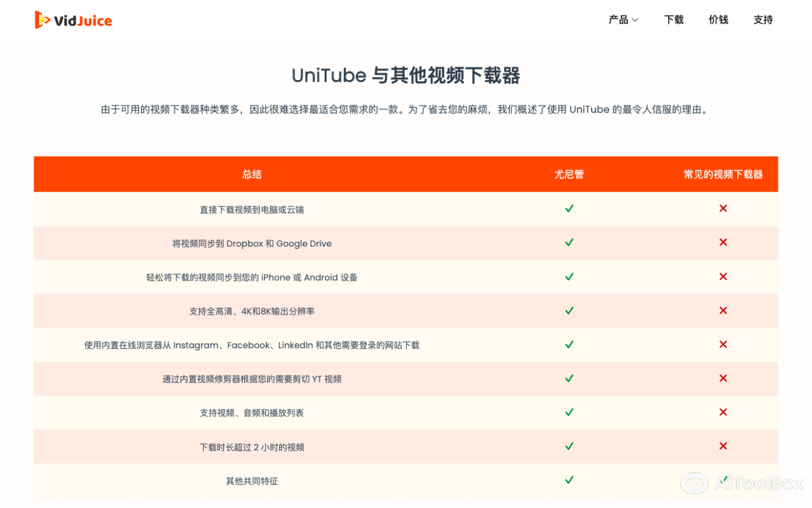Click the green checkmark in the 直接下载视频到电脑或云端 row
The height and width of the screenshot is (508, 812).
tap(569, 208)
